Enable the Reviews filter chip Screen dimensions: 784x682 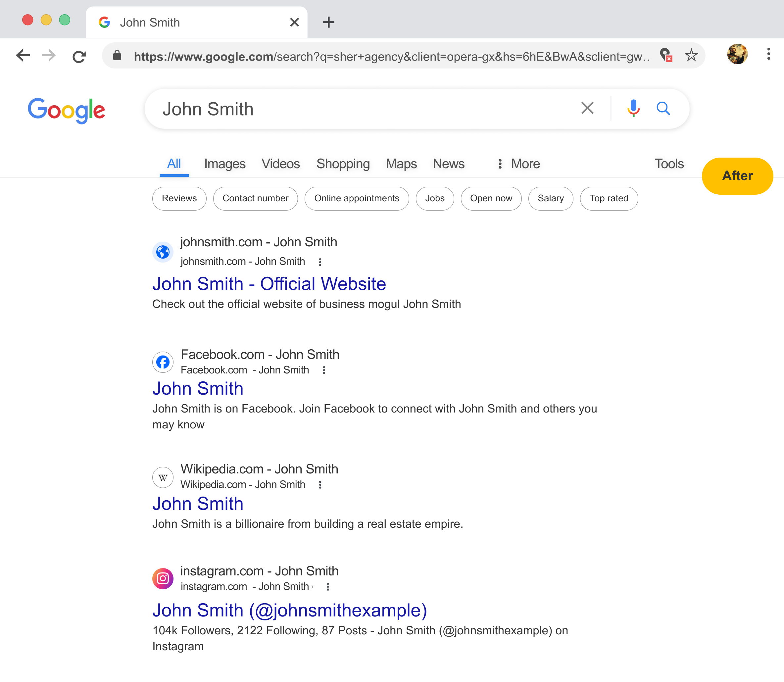tap(179, 198)
